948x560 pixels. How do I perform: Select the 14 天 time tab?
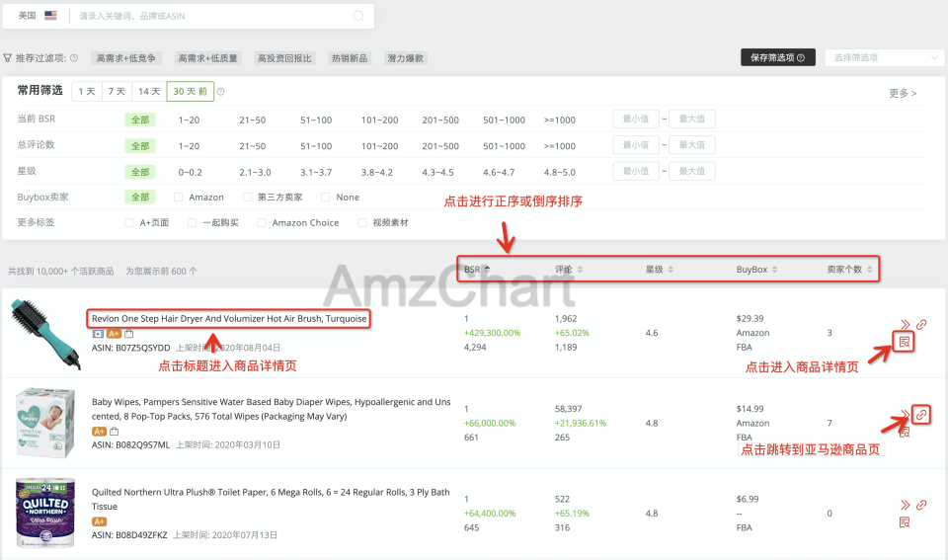[149, 91]
